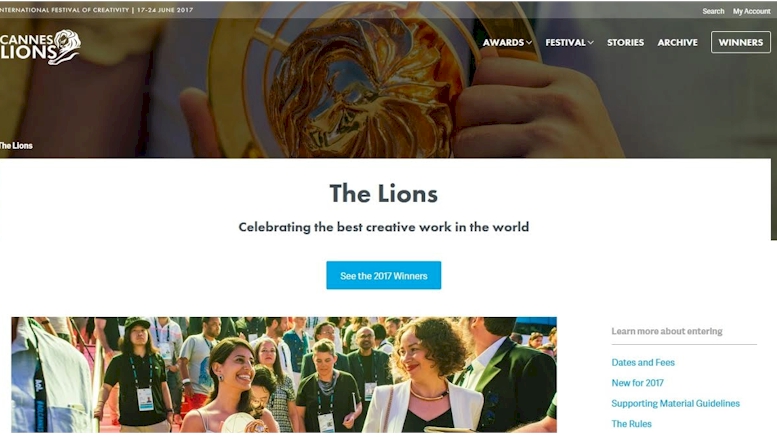The width and height of the screenshot is (777, 437).
Task: Expand the Festival menu chevron
Action: pyautogui.click(x=591, y=43)
